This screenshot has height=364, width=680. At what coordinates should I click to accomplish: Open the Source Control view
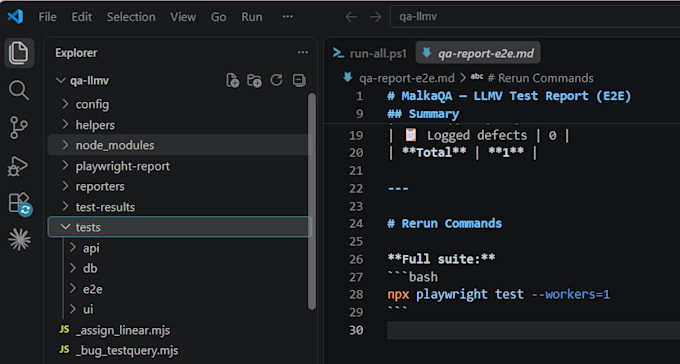(19, 128)
